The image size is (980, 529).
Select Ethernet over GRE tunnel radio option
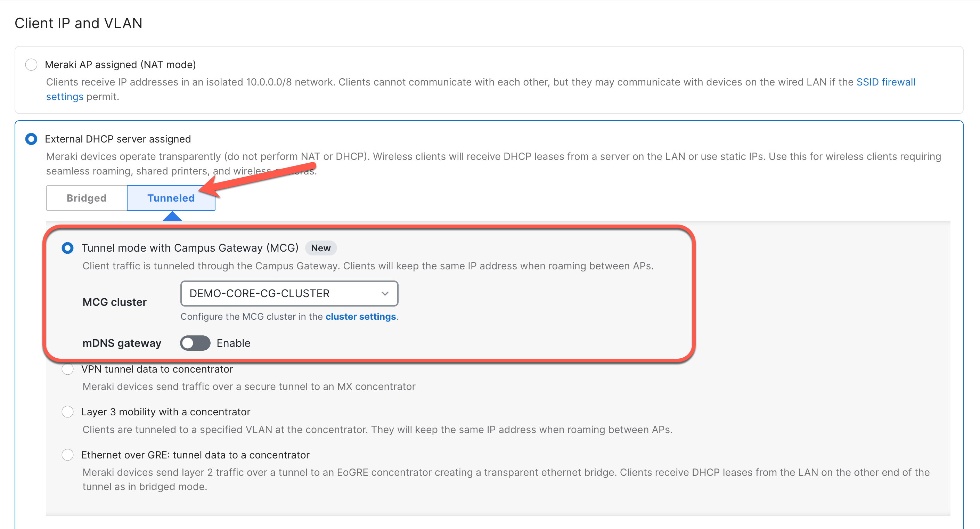click(68, 455)
